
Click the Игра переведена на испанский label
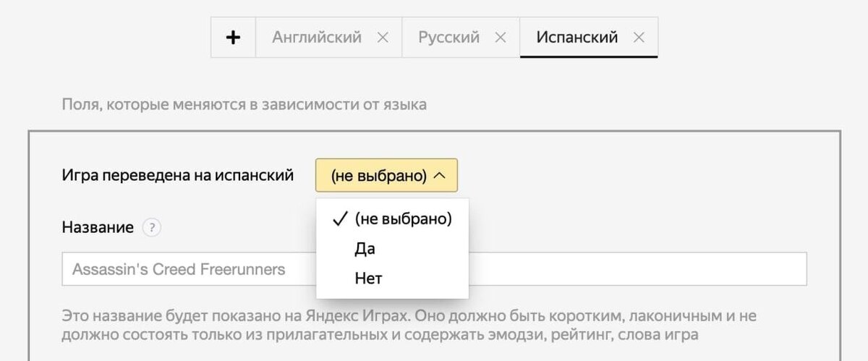(178, 175)
